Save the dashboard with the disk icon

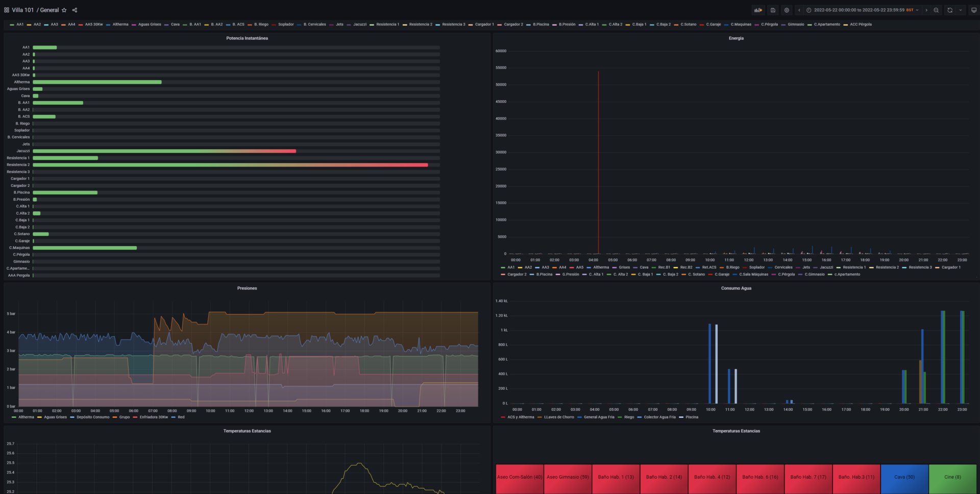pos(773,10)
